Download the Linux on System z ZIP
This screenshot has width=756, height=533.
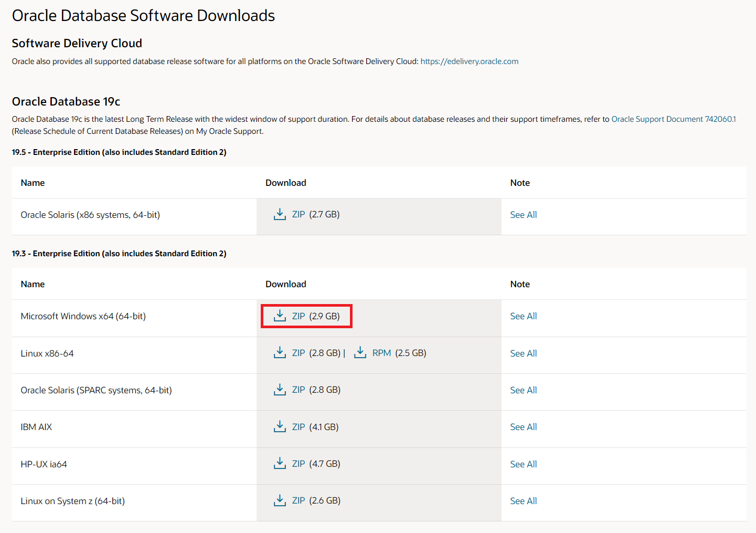click(299, 500)
